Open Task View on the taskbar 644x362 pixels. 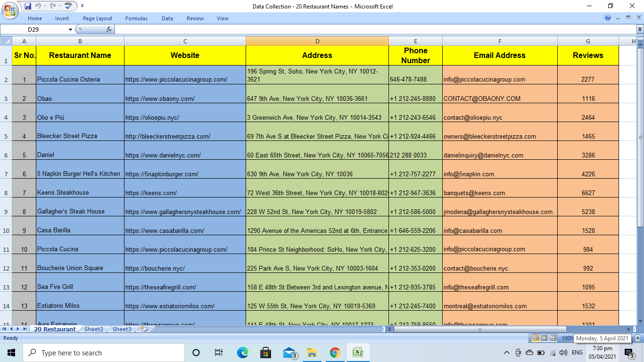pyautogui.click(x=219, y=353)
